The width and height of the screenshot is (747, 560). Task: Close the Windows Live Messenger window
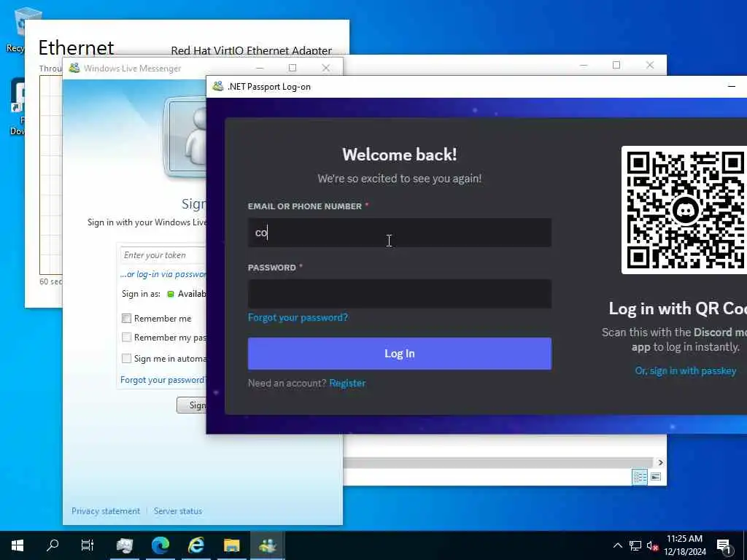point(326,68)
